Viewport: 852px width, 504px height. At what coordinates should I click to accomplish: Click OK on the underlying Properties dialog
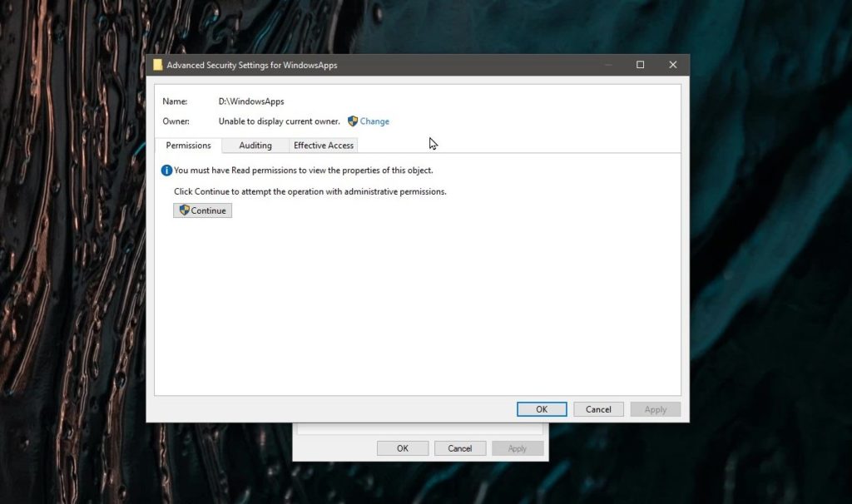(x=402, y=447)
